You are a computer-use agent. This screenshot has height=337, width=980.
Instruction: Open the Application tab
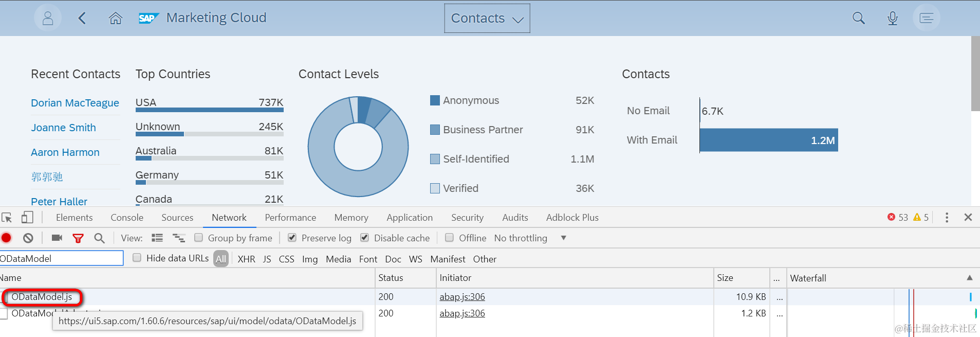point(410,218)
